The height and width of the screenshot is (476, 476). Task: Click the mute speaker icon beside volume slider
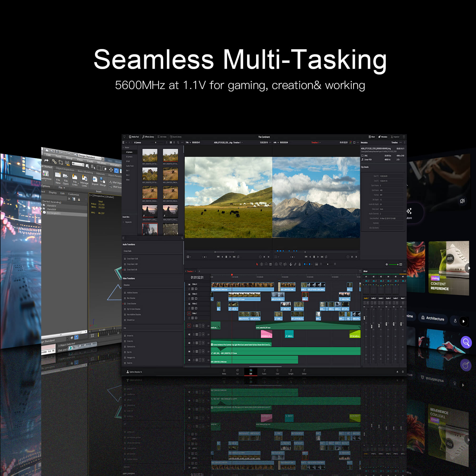pos(387,264)
